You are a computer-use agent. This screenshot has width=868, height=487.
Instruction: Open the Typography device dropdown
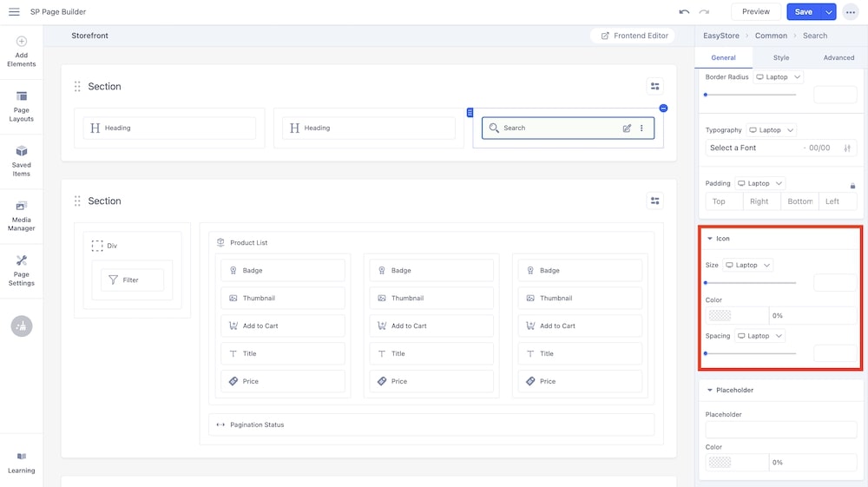tap(772, 130)
